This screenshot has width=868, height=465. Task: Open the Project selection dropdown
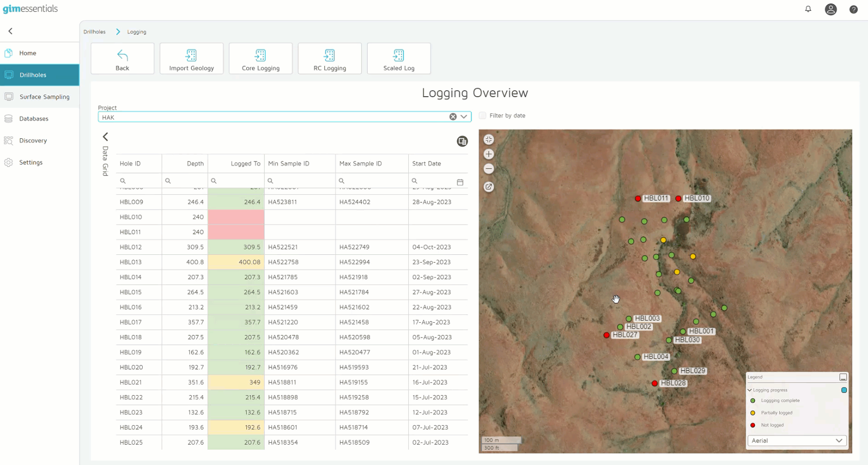(x=464, y=116)
